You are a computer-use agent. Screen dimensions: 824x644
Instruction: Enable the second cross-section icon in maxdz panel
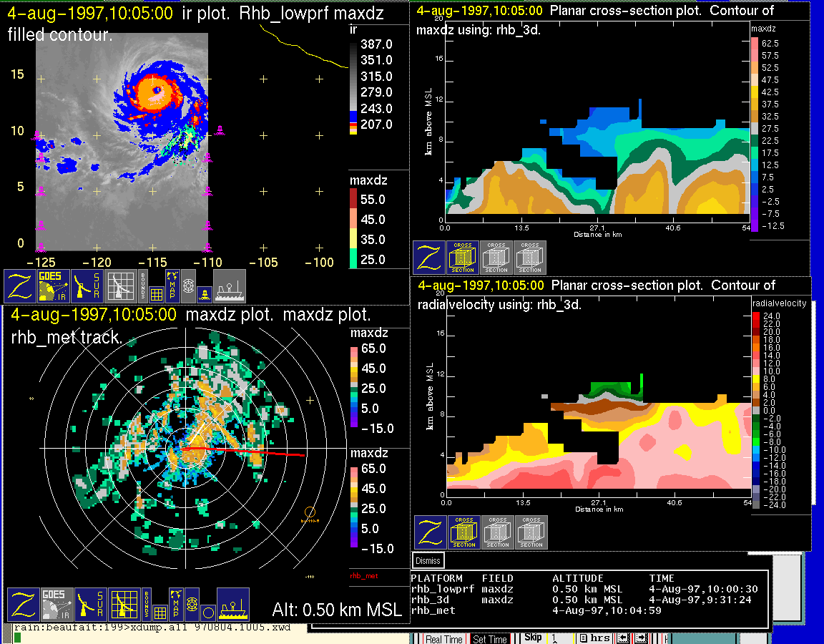point(496,258)
